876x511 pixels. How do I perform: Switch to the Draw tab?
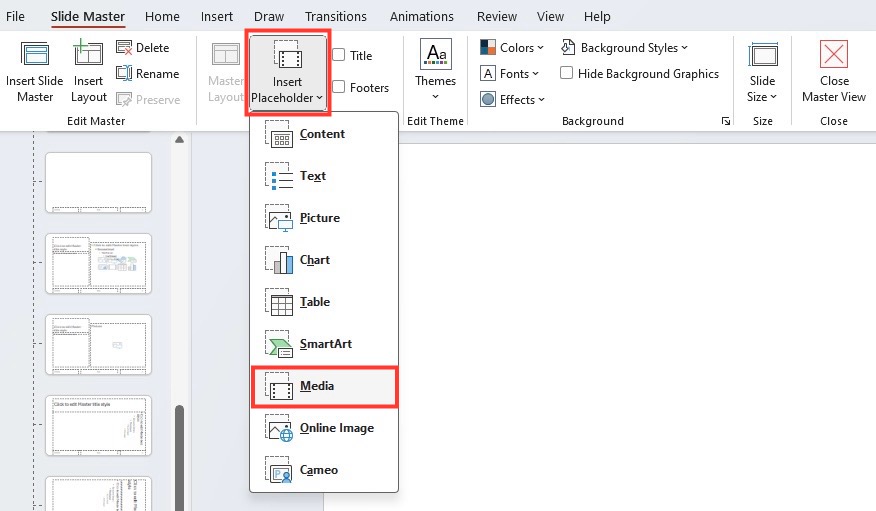[x=269, y=16]
